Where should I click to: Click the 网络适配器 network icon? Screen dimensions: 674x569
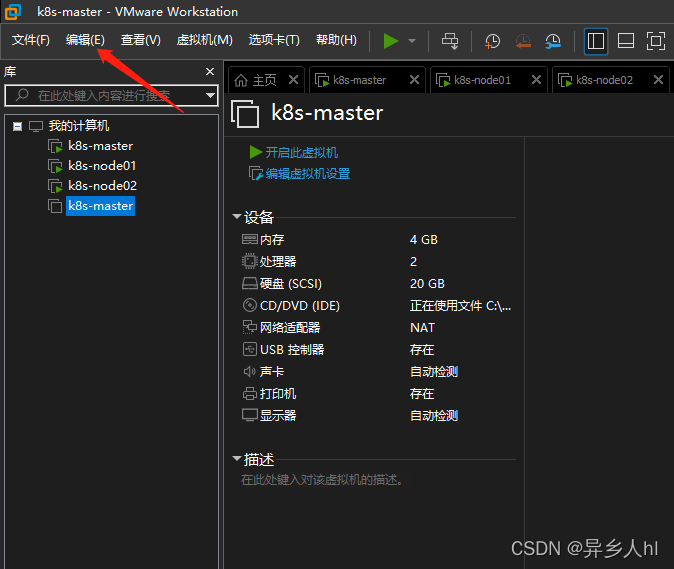tap(250, 327)
